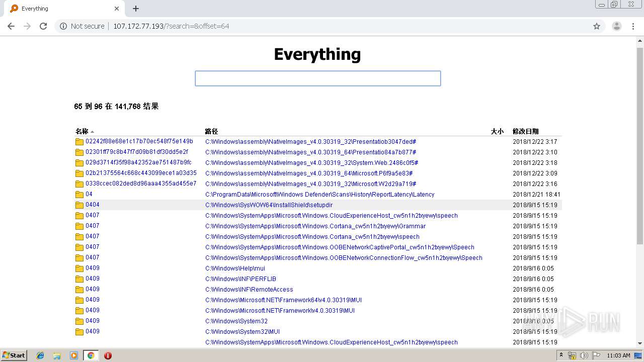The width and height of the screenshot is (644, 362).
Task: Open path C:\Windows\System32\MUI
Action: (x=243, y=332)
